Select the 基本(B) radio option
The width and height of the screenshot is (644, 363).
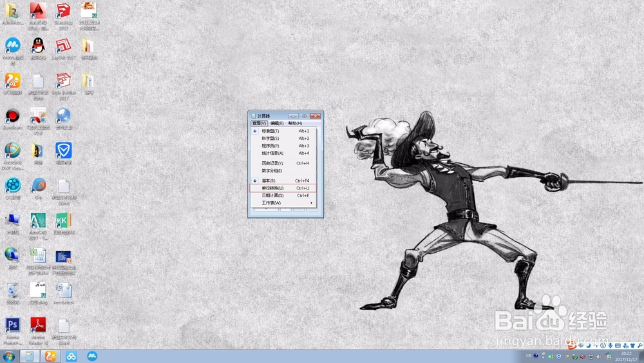283,181
